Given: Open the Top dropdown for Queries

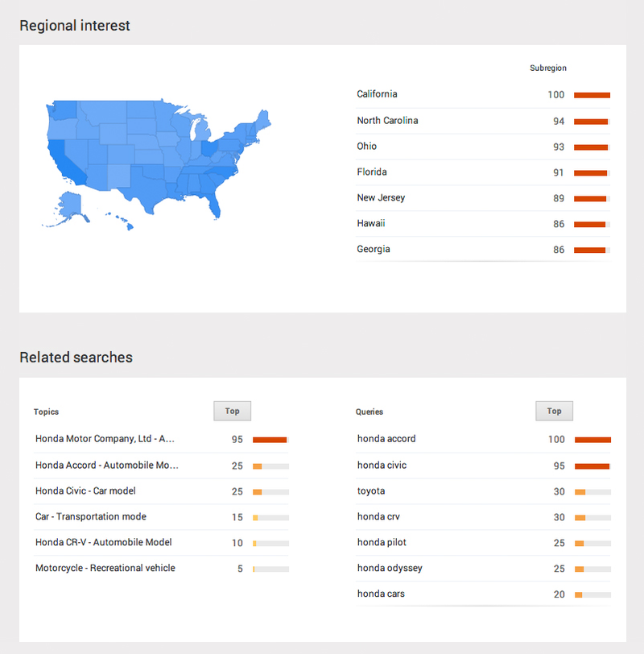Looking at the screenshot, I should point(554,411).
